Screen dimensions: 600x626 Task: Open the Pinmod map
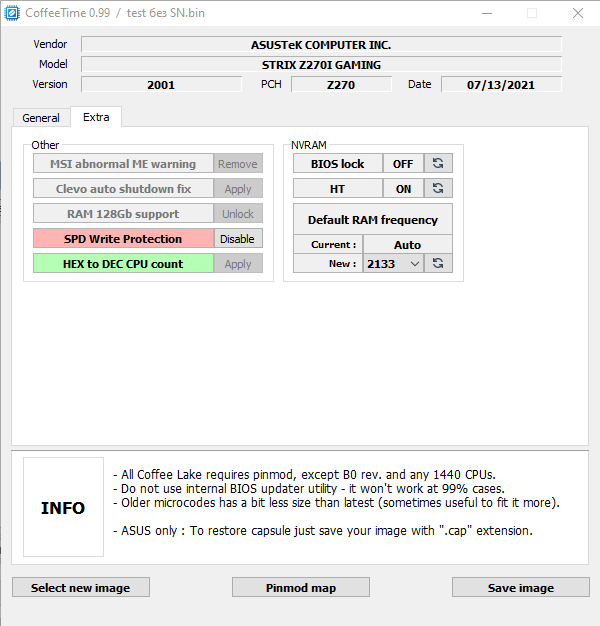[x=301, y=587]
